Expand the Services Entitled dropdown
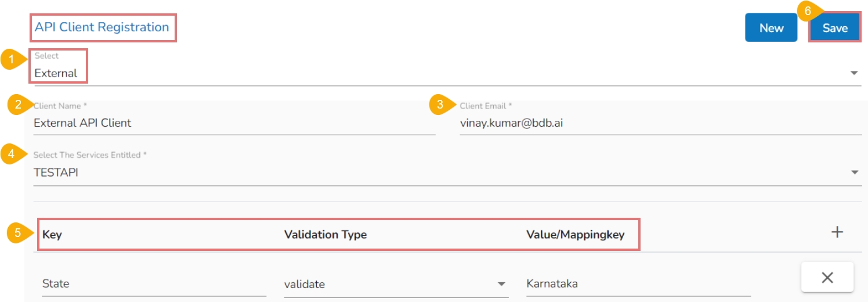This screenshot has width=868, height=302. pos(853,172)
